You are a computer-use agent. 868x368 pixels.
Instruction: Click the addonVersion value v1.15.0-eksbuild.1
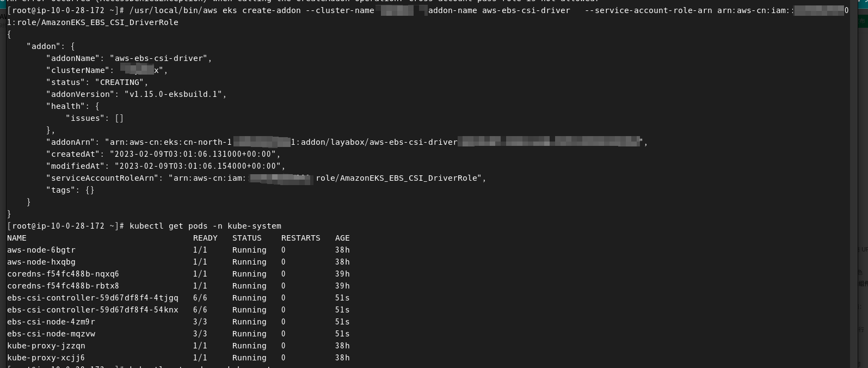click(x=173, y=94)
